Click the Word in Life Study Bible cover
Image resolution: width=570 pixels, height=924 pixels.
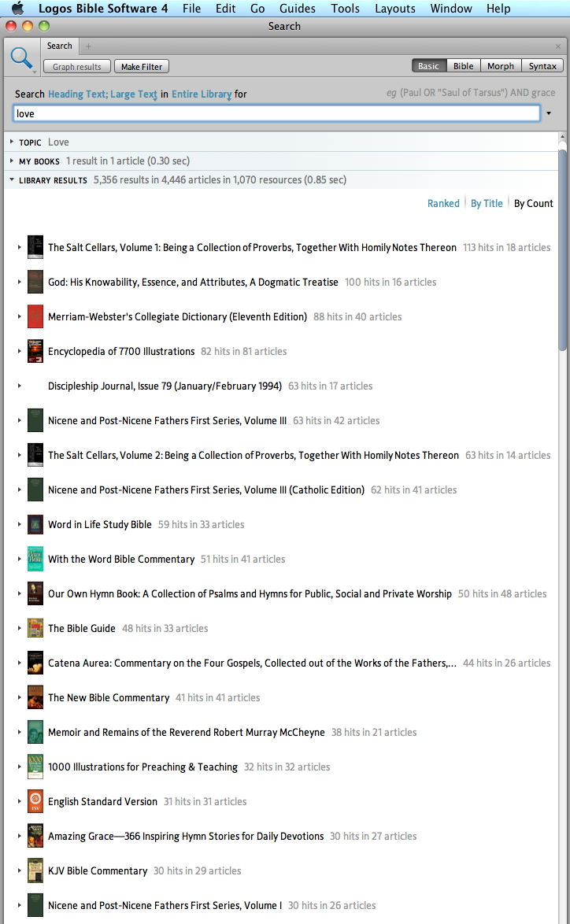[x=35, y=524]
